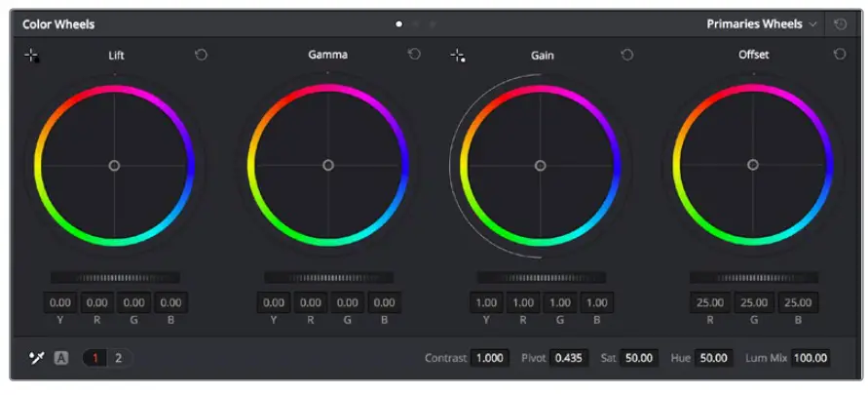Open the Primaries Wheels mode dropdown
This screenshot has height=395, width=868.
point(762,24)
